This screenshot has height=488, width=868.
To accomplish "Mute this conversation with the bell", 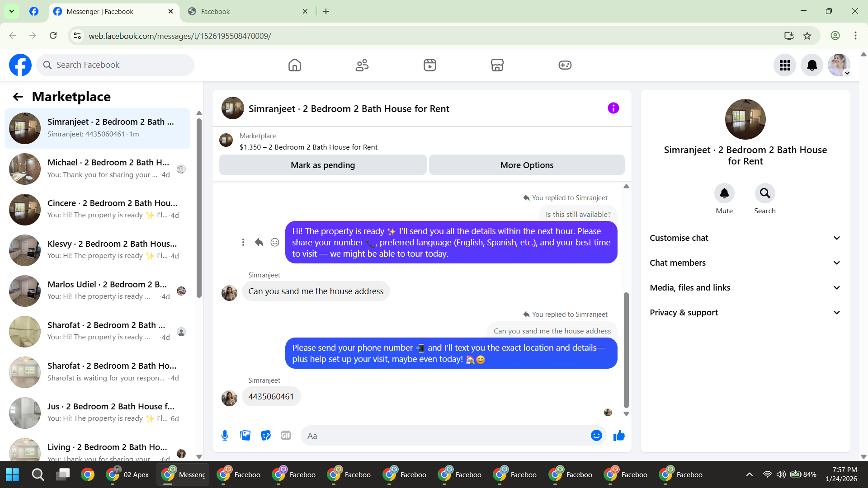I will pos(724,193).
